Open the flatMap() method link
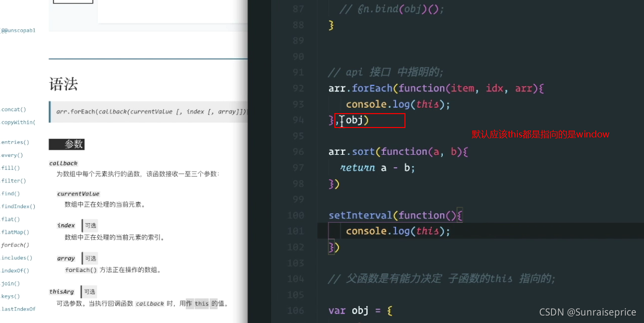The image size is (644, 323). [15, 232]
